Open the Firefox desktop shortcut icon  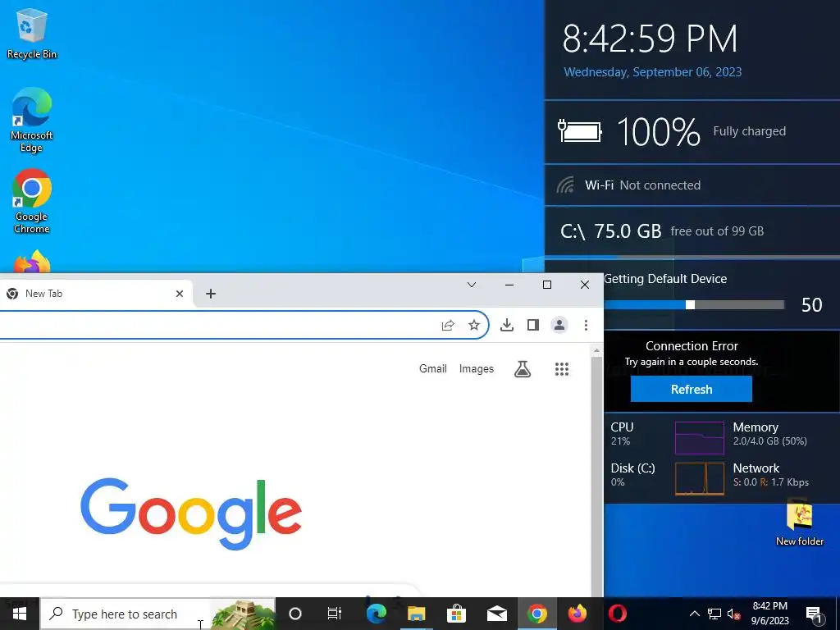(x=32, y=262)
